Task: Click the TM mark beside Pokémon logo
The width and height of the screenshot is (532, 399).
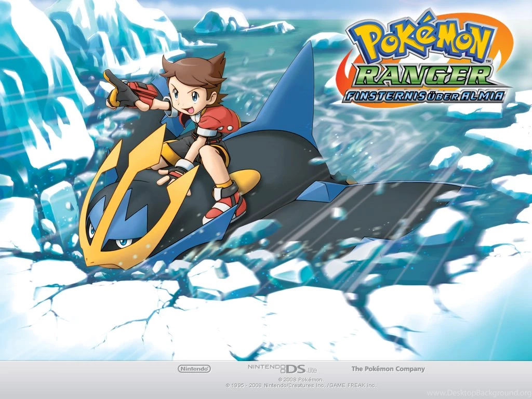Action: (x=488, y=61)
